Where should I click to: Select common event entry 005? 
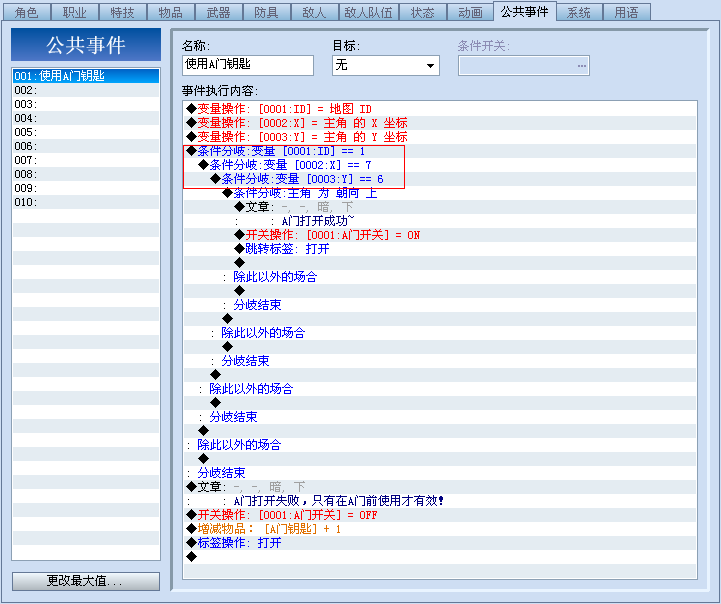[x=86, y=132]
